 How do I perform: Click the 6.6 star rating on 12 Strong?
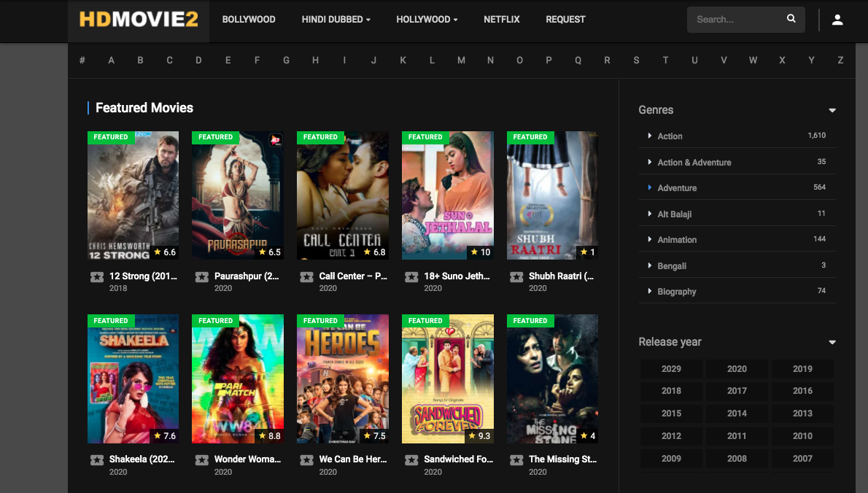164,252
